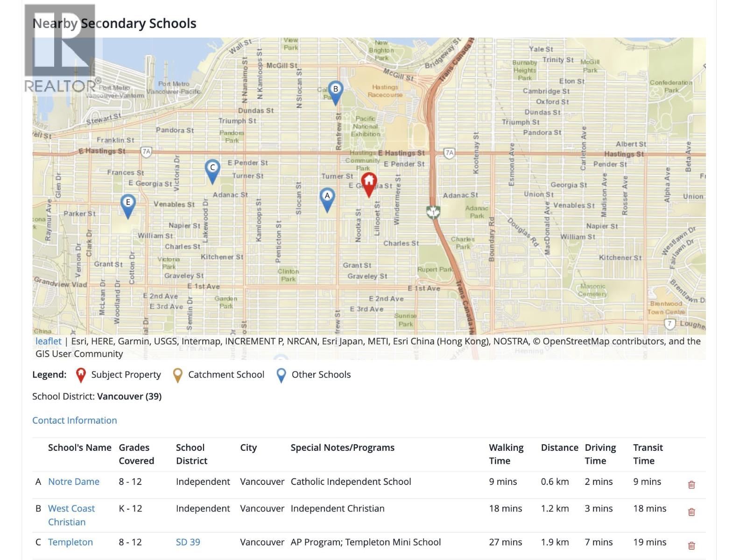Click the Subject Property legend pin
Screen dimensions: 747x560
click(x=81, y=375)
